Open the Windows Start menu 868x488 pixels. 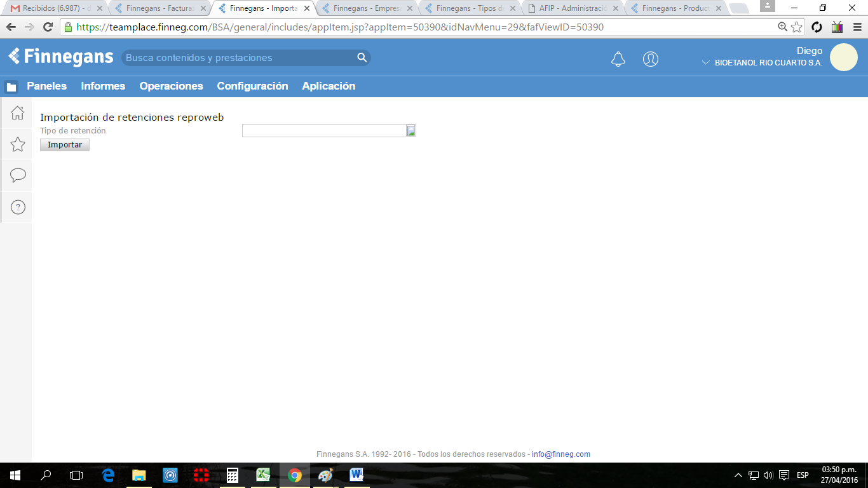(15, 475)
